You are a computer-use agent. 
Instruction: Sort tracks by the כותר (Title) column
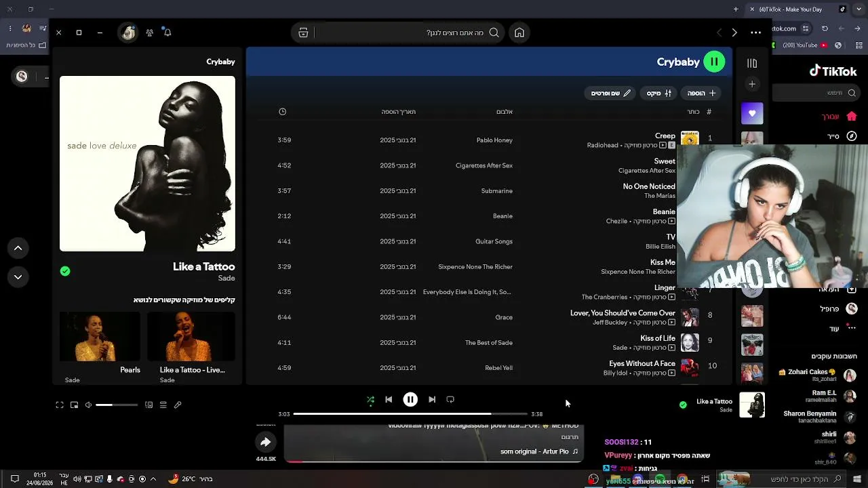[693, 112]
